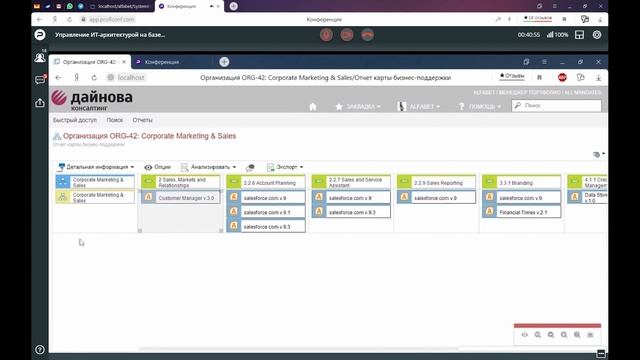The image size is (640, 360).
Task: Open new tab in inner browser
Action: pyautogui.click(x=224, y=62)
